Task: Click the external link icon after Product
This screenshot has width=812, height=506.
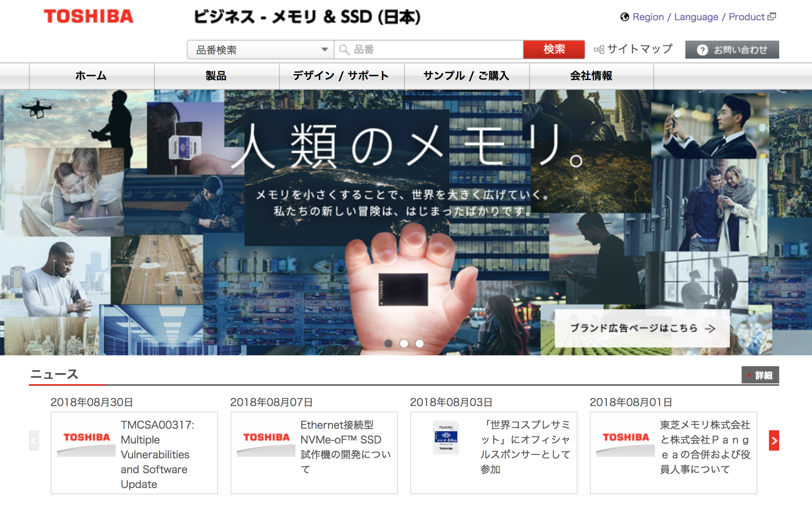Action: click(x=772, y=16)
